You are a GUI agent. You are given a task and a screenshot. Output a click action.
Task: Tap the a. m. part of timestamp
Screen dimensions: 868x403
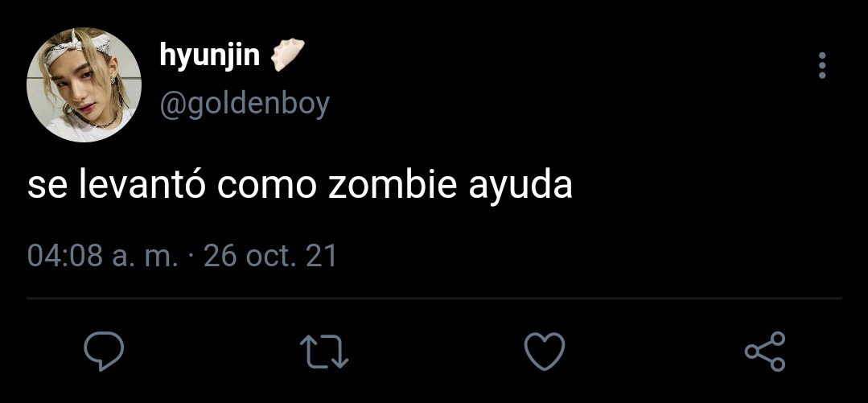[x=146, y=257]
